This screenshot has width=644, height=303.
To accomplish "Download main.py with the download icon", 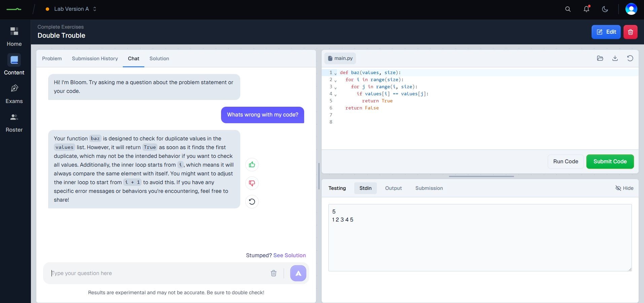I will [615, 58].
